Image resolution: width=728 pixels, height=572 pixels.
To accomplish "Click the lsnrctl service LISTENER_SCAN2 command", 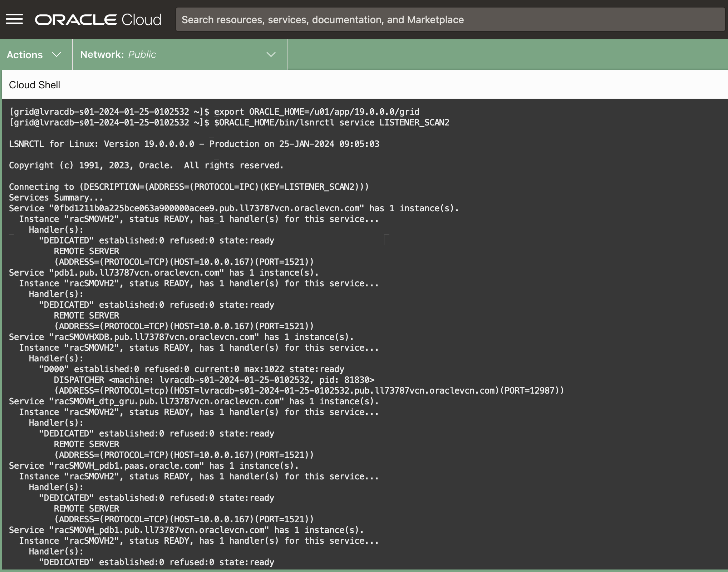I will click(331, 123).
